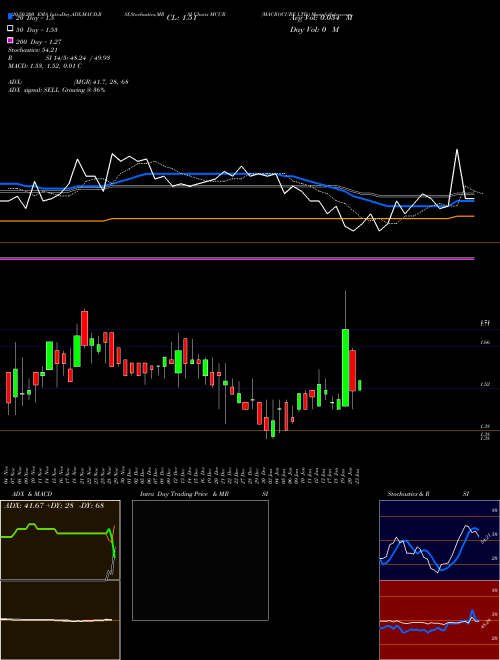Click the 'ADX & MACD' panel title
The image size is (500, 660).
tap(32, 494)
